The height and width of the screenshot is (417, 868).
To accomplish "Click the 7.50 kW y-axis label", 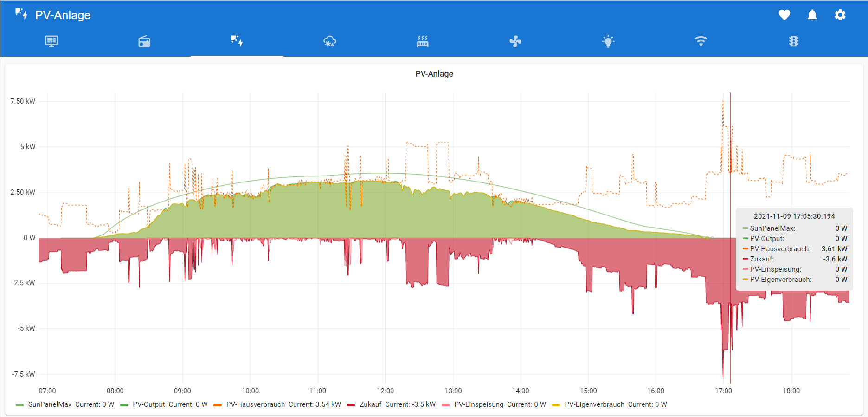I will point(23,101).
